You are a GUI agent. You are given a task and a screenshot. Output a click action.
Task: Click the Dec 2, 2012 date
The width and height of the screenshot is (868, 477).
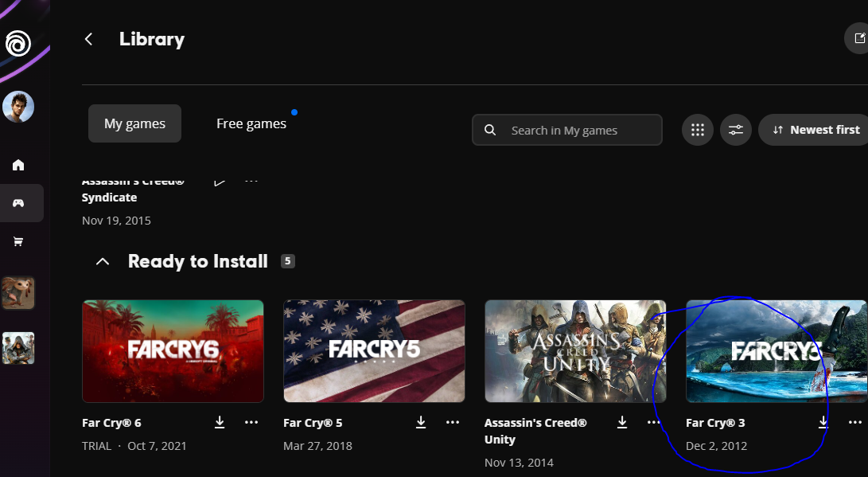[x=716, y=445]
